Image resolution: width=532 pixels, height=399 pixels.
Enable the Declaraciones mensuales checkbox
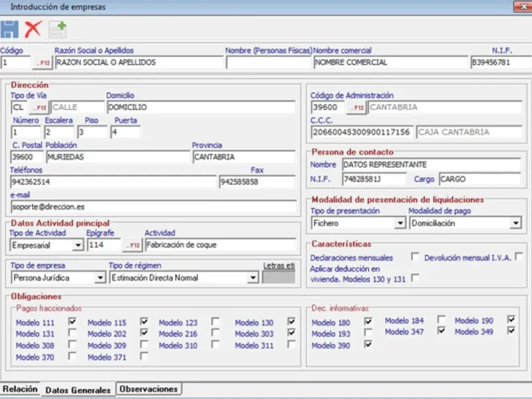tap(415, 257)
